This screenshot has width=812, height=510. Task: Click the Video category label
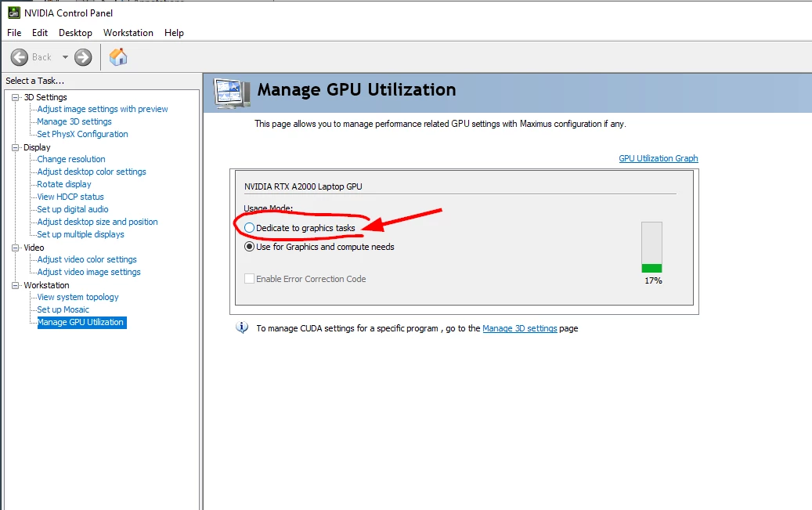pyautogui.click(x=34, y=248)
